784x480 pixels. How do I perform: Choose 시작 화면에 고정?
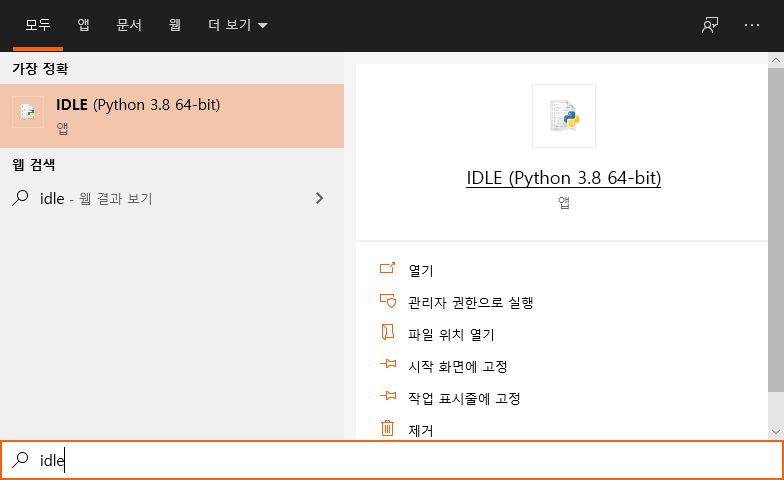click(x=458, y=366)
